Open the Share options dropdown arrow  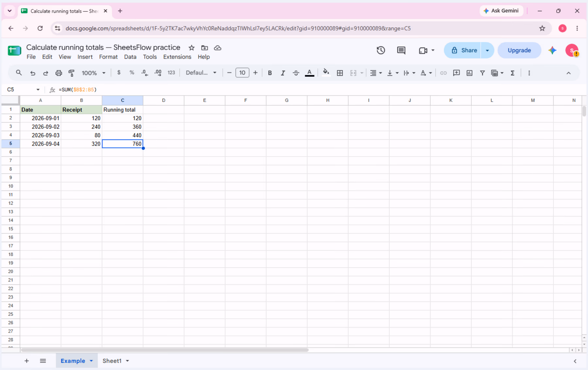pos(487,50)
